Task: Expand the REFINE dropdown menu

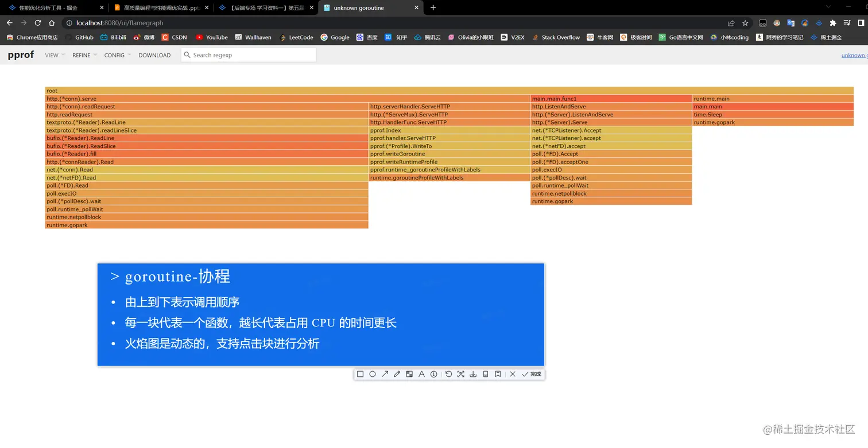Action: [84, 55]
